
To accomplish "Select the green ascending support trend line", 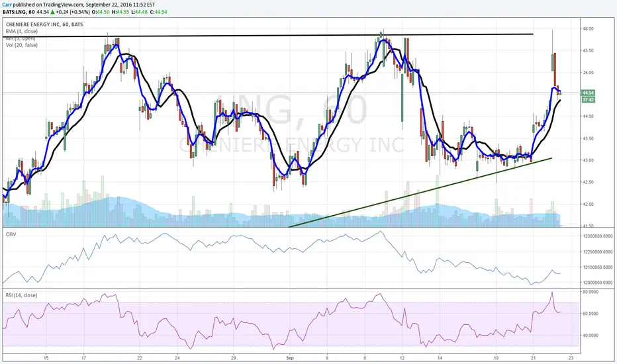I will coord(420,193).
